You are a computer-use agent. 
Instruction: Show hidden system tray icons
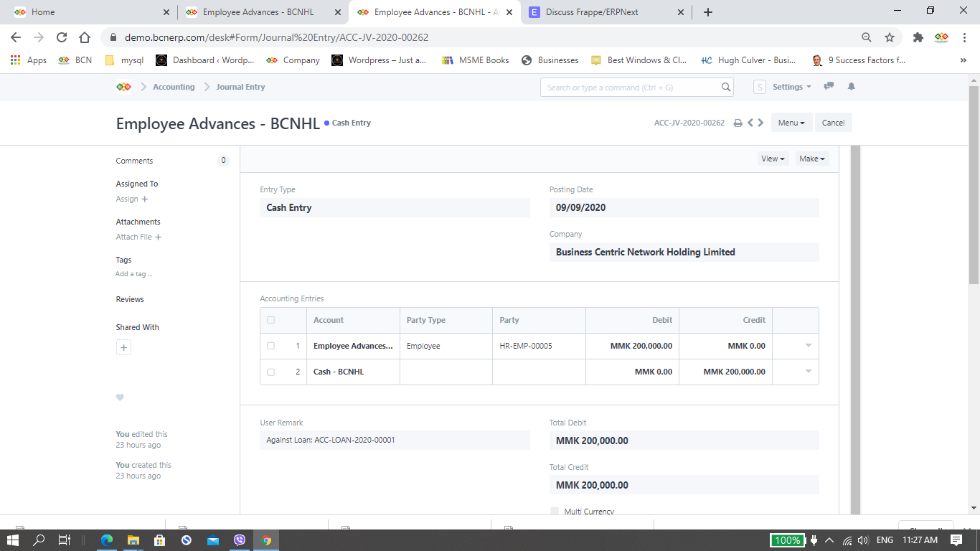[829, 540]
